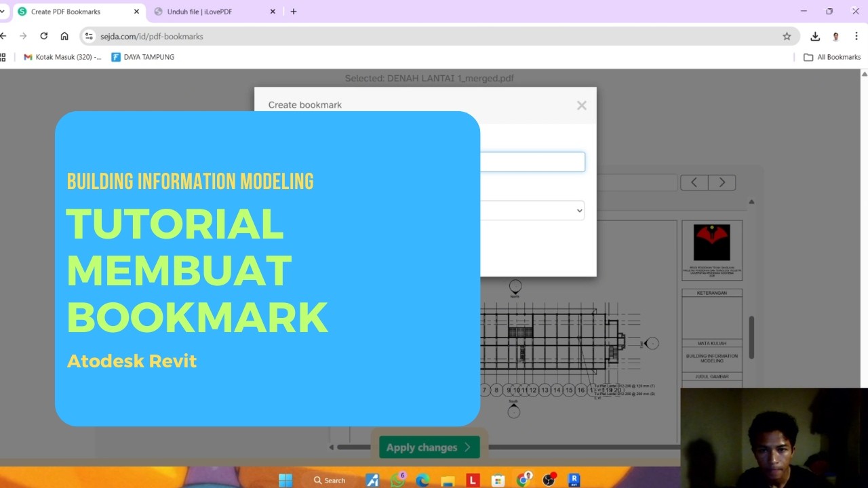868x488 pixels.
Task: Click the PDF preview vertical scrollbar thumb
Action: 751,338
